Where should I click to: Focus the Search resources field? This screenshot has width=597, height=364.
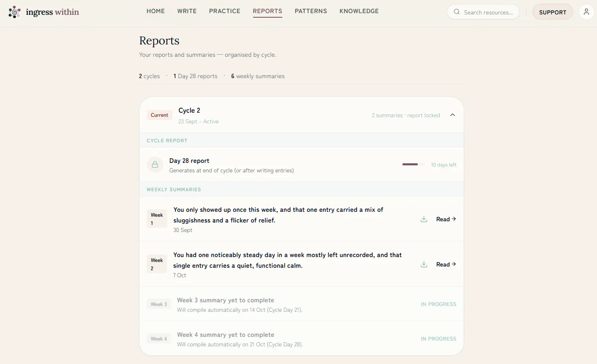(x=483, y=12)
